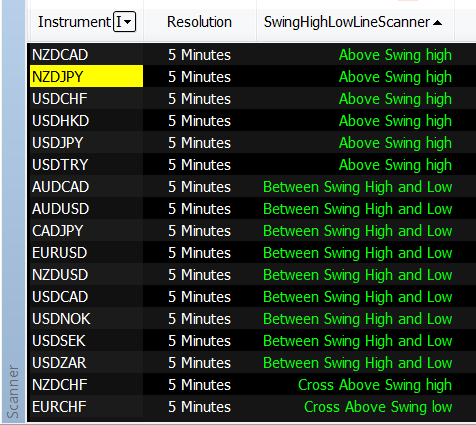Open the Instrument column filter dropdown
Image resolution: width=476 pixels, height=425 pixels.
tap(124, 22)
